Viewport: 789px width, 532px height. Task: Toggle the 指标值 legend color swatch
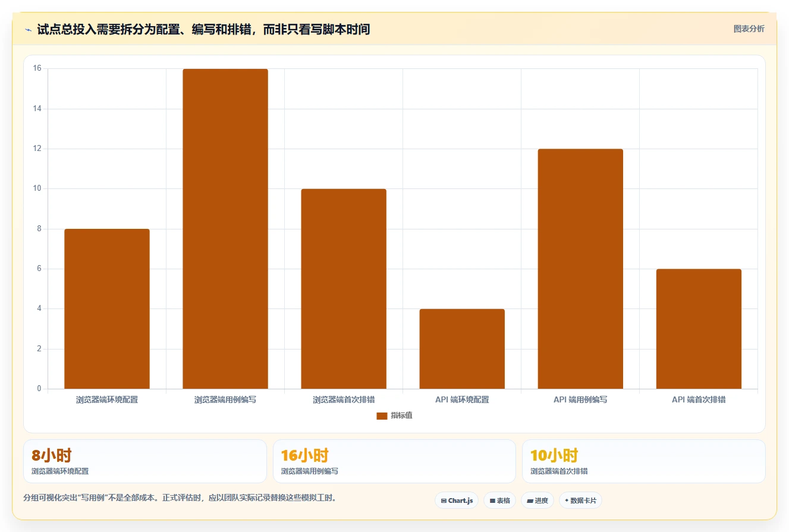click(382, 415)
